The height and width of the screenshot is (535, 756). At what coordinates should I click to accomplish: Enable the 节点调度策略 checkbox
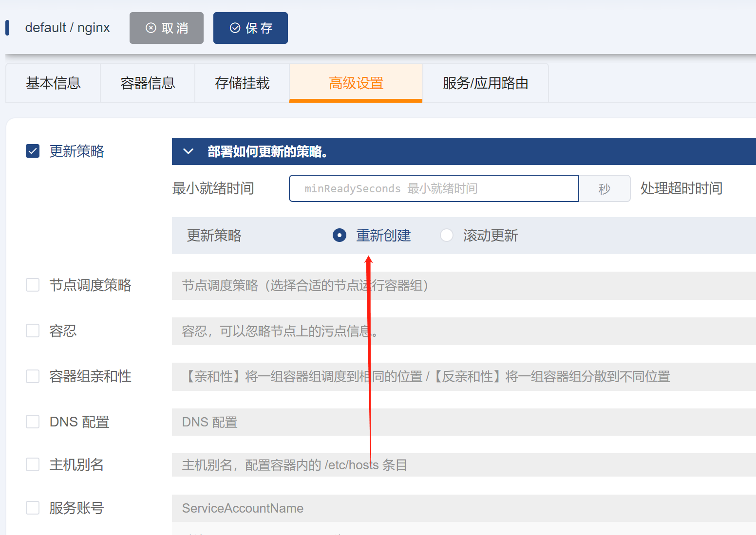tap(32, 285)
